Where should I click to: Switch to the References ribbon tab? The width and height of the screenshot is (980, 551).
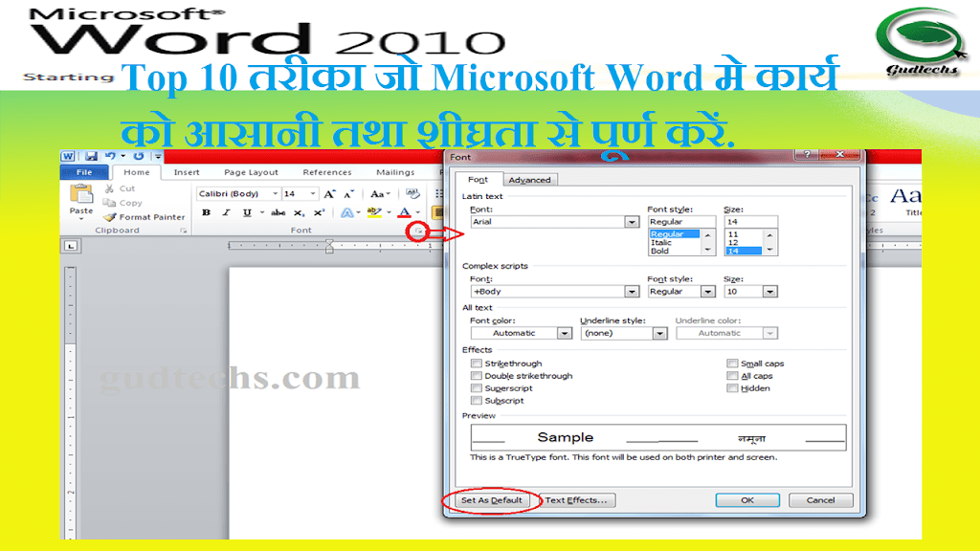click(327, 172)
